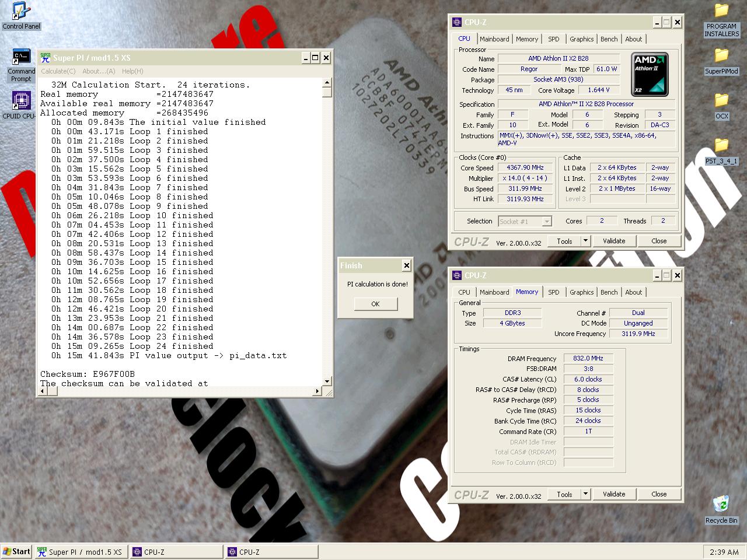Maximize the Super PI window
This screenshot has width=747, height=560.
tap(316, 58)
